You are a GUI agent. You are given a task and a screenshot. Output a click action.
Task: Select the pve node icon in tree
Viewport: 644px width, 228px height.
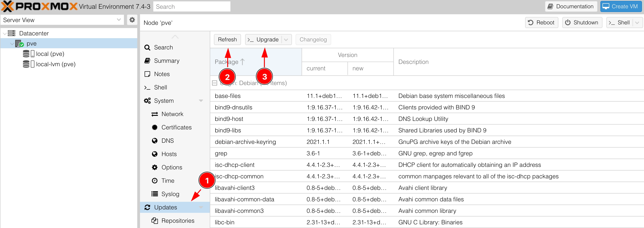pos(20,43)
